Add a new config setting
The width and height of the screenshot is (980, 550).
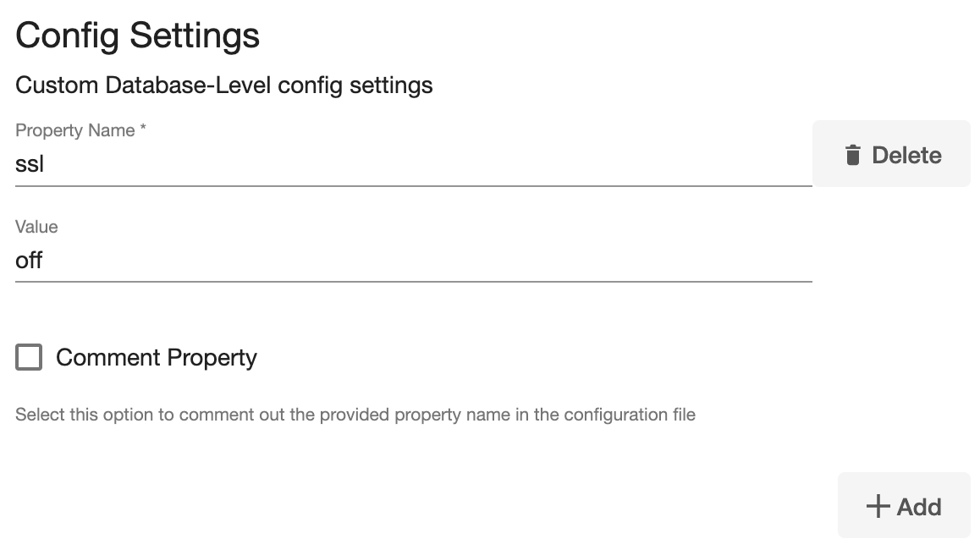click(x=904, y=505)
